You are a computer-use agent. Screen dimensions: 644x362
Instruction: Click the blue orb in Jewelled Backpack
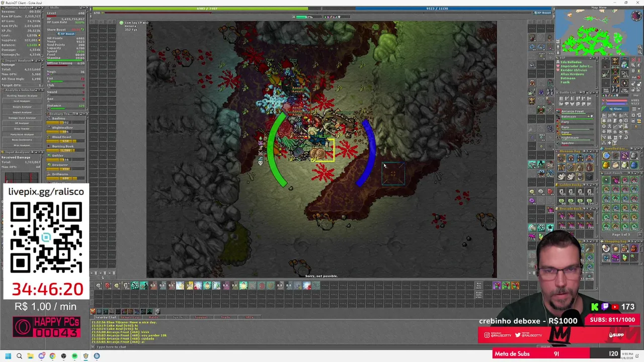(x=606, y=156)
